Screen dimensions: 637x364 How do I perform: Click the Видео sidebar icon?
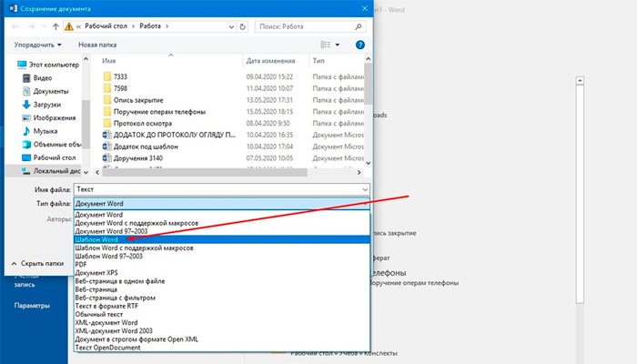coord(26,78)
